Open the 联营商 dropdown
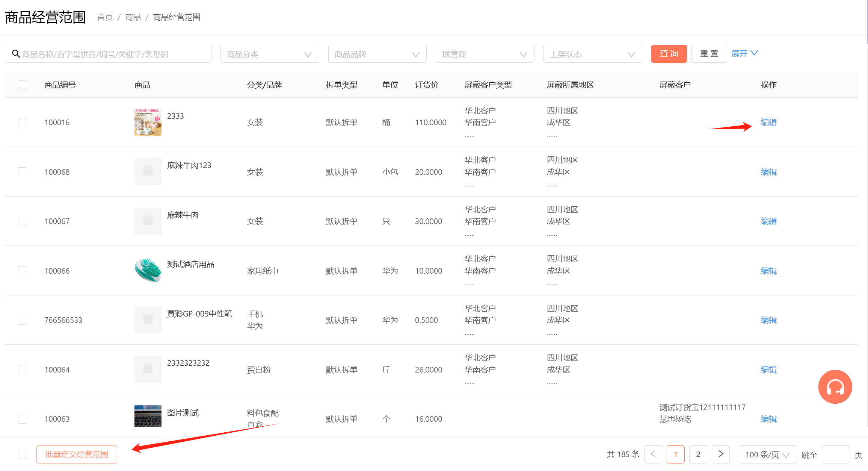Screen dimensions: 868x471 pyautogui.click(x=485, y=54)
